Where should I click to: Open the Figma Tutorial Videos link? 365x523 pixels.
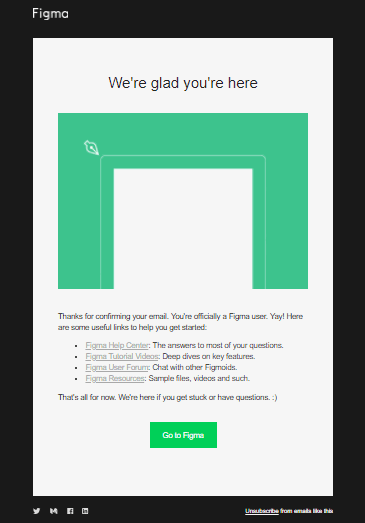(122, 356)
